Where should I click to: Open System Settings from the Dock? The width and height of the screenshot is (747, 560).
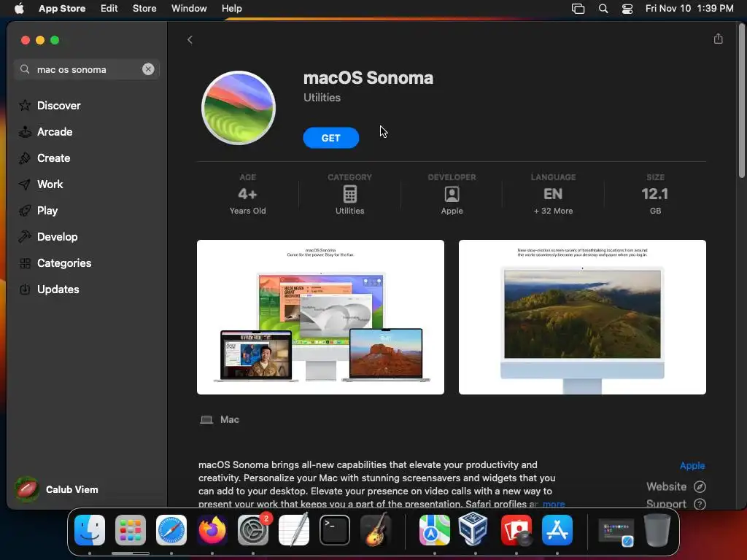[253, 530]
